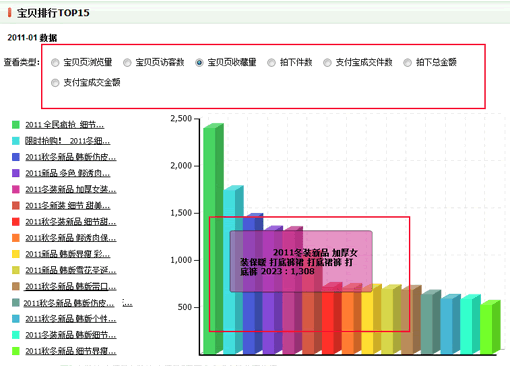Click the 2011秋冬新品 细节显瘦 legend link
510x366 pixels.
(71, 351)
